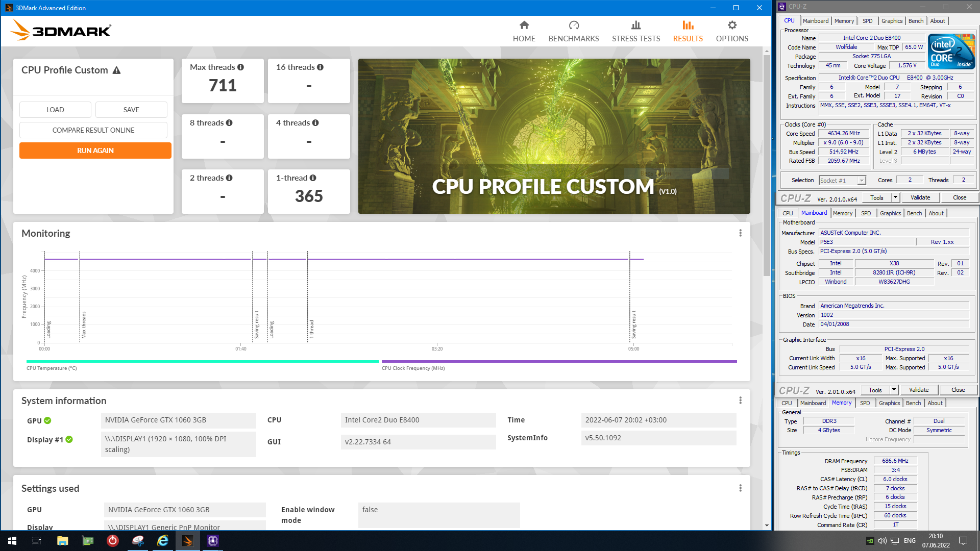
Task: Show info for 4 threads score
Action: click(x=315, y=123)
